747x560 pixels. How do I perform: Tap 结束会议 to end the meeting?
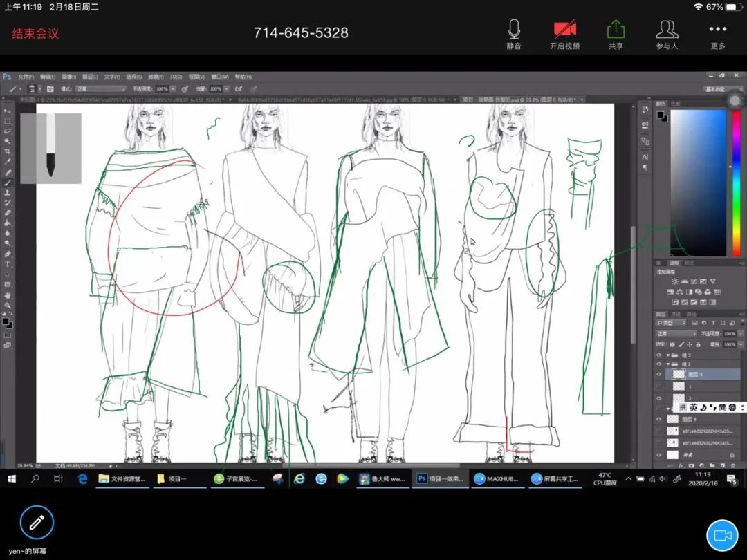pos(36,33)
